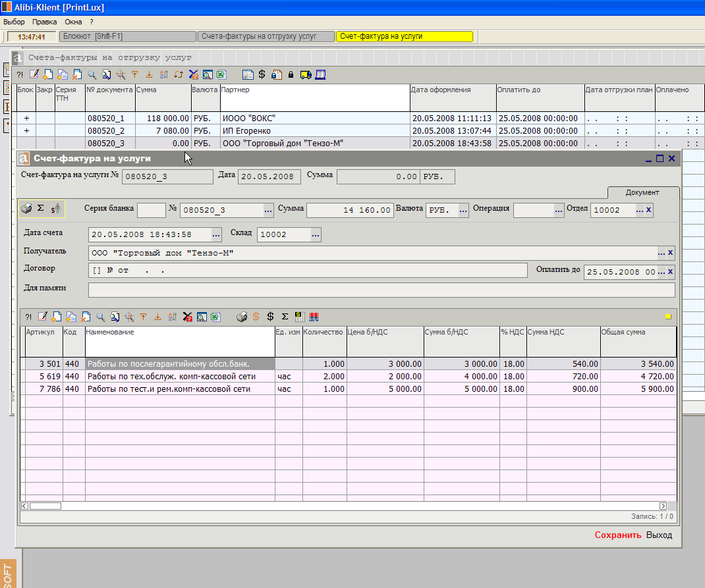Select the Документ tab
Viewport: 705px width, 588px height.
click(x=642, y=192)
